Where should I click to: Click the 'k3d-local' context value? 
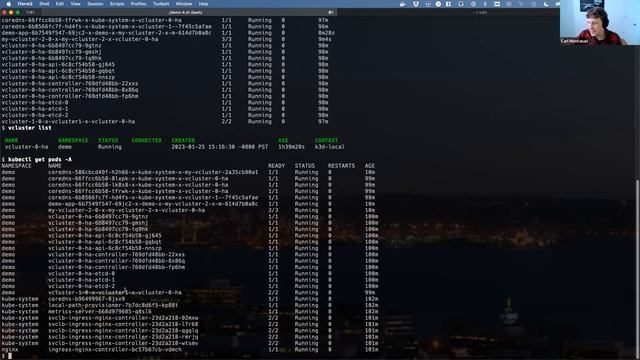pyautogui.click(x=330, y=147)
